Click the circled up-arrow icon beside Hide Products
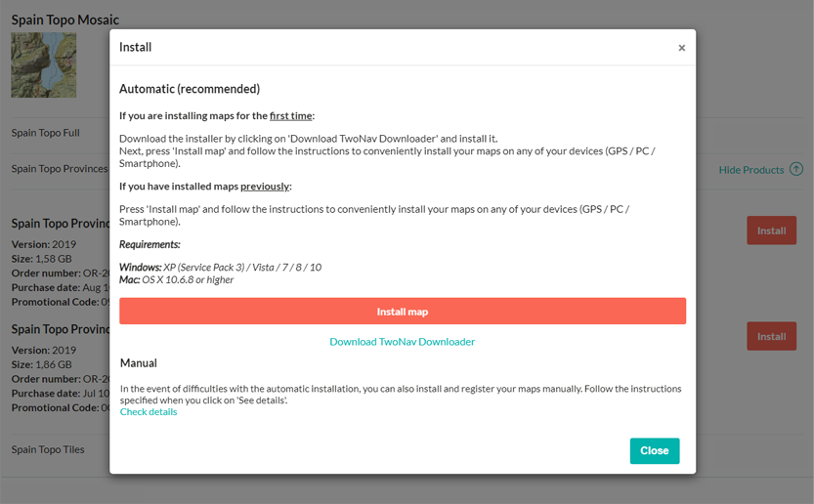 point(796,170)
